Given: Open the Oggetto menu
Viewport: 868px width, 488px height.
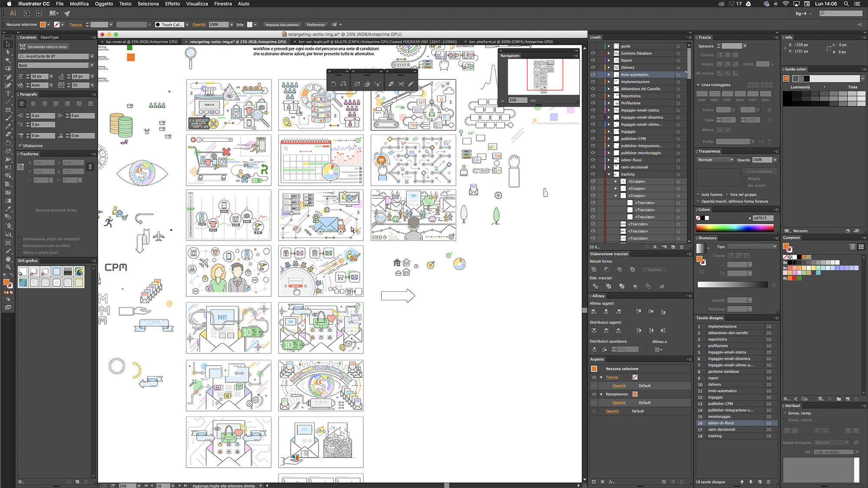Looking at the screenshot, I should 104,3.
